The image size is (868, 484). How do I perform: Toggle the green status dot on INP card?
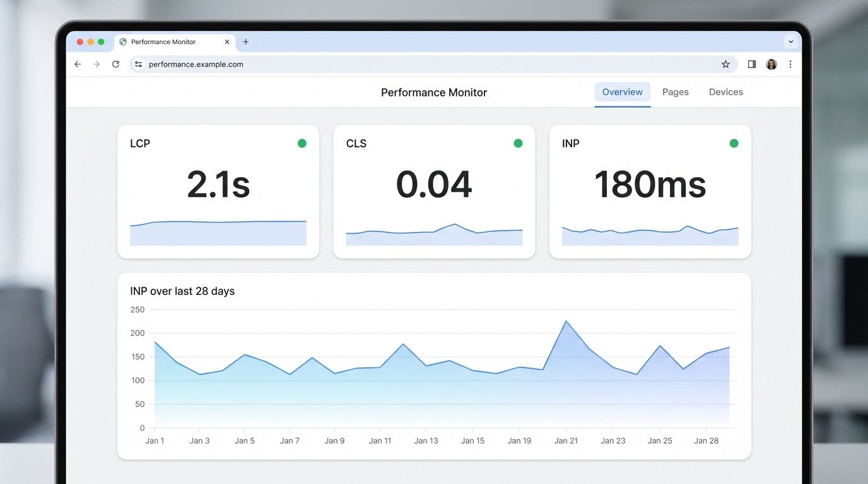pos(734,143)
